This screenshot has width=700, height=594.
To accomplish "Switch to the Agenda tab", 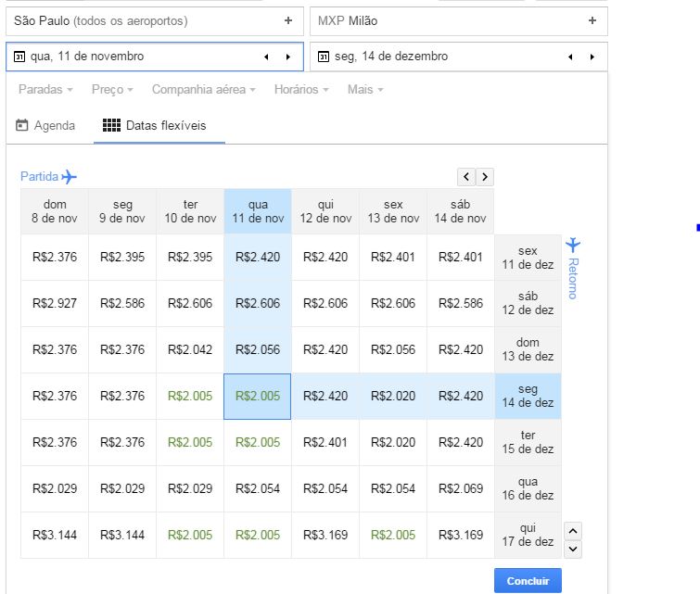I will coord(45,125).
